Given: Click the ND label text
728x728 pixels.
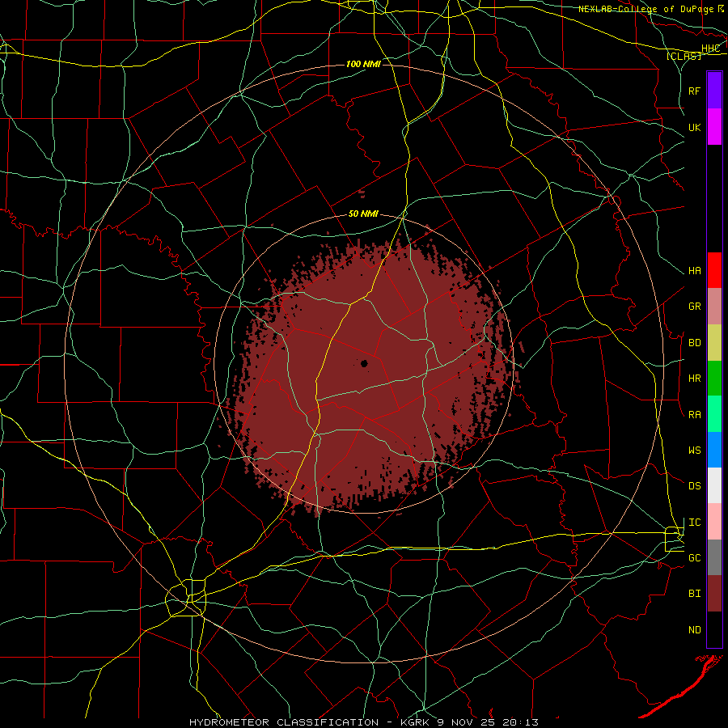Looking at the screenshot, I should click(694, 630).
